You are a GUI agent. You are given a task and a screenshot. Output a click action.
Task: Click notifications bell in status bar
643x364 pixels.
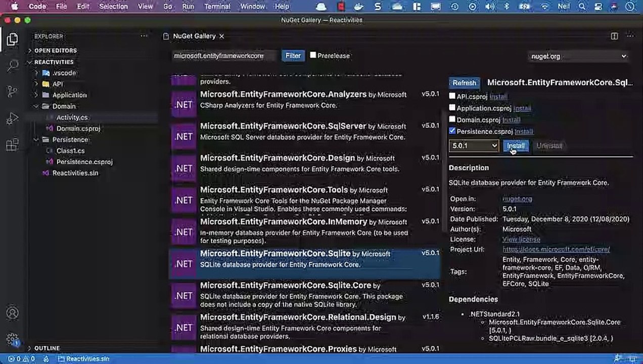632,359
